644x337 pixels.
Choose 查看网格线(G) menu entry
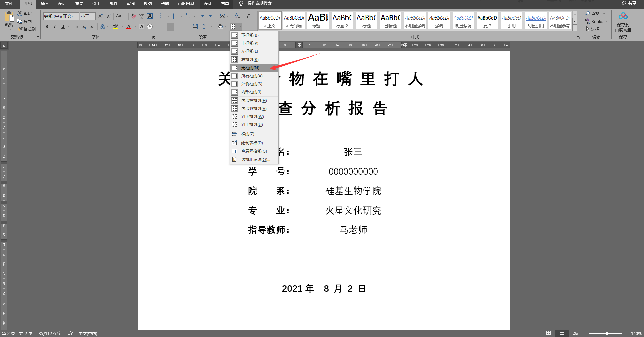click(x=254, y=151)
